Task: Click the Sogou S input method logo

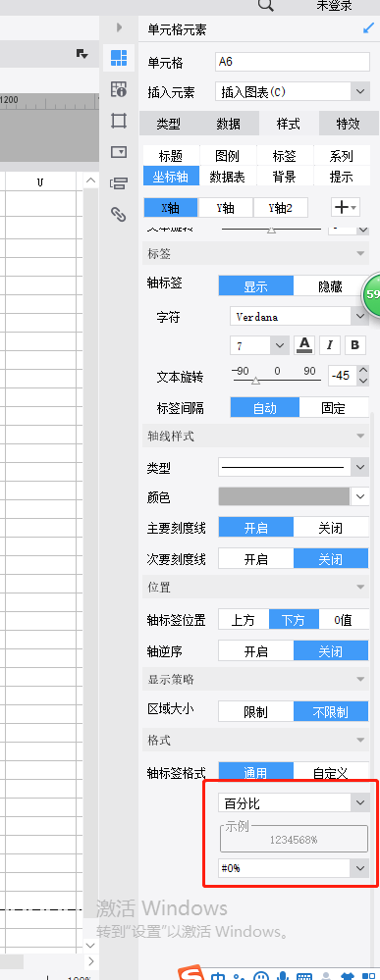Action: point(190,973)
